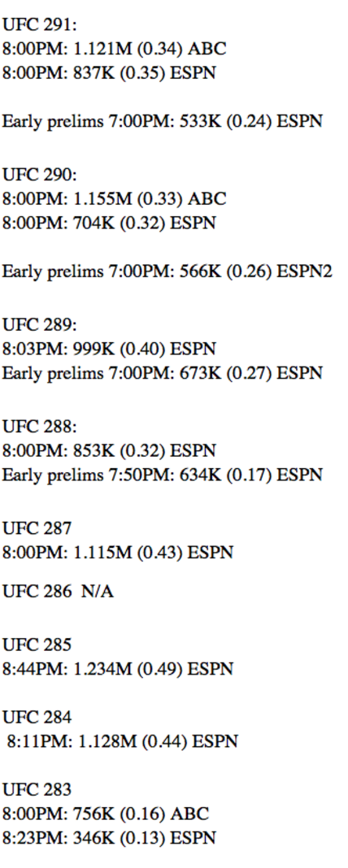Click the UFC 291 heading text

39,25
